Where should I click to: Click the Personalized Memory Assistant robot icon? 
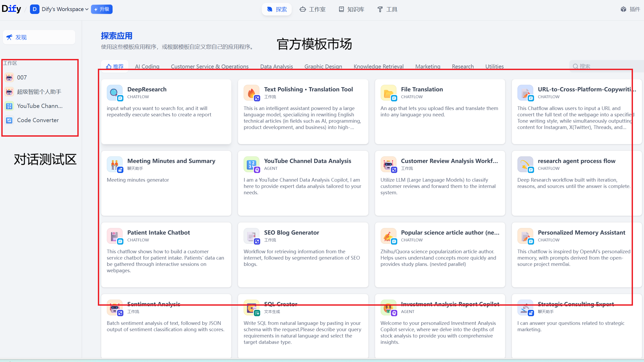pyautogui.click(x=525, y=236)
